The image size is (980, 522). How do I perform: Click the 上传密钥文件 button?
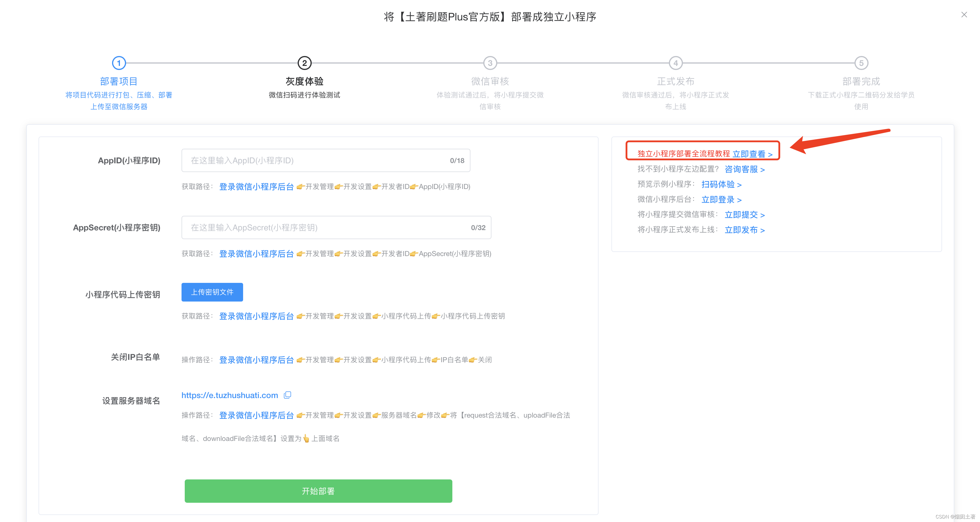[212, 292]
